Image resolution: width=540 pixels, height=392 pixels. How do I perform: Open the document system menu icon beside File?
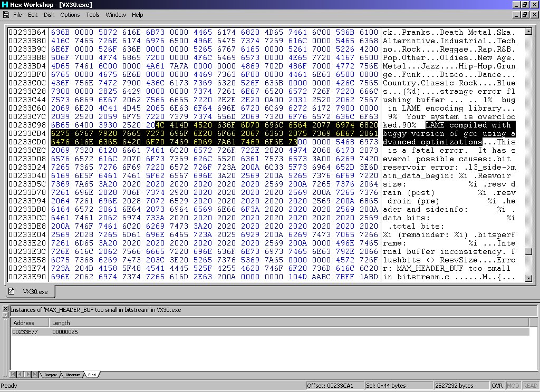[x=6, y=14]
